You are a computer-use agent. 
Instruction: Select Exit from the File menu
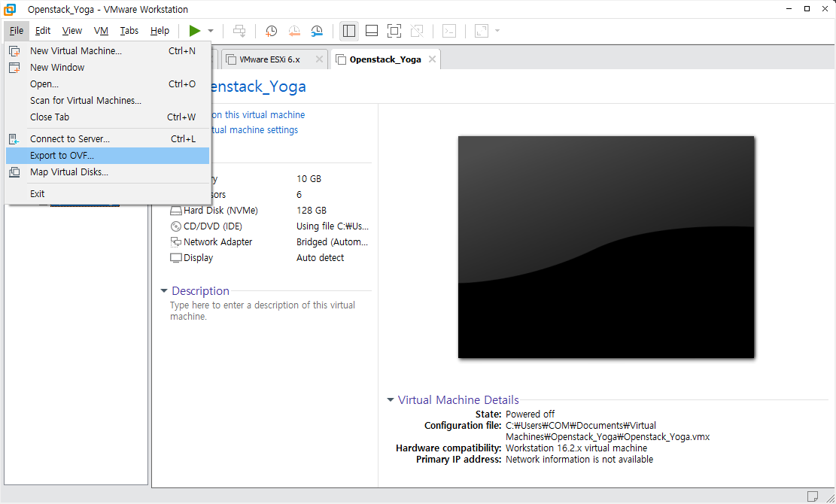[x=107, y=194]
